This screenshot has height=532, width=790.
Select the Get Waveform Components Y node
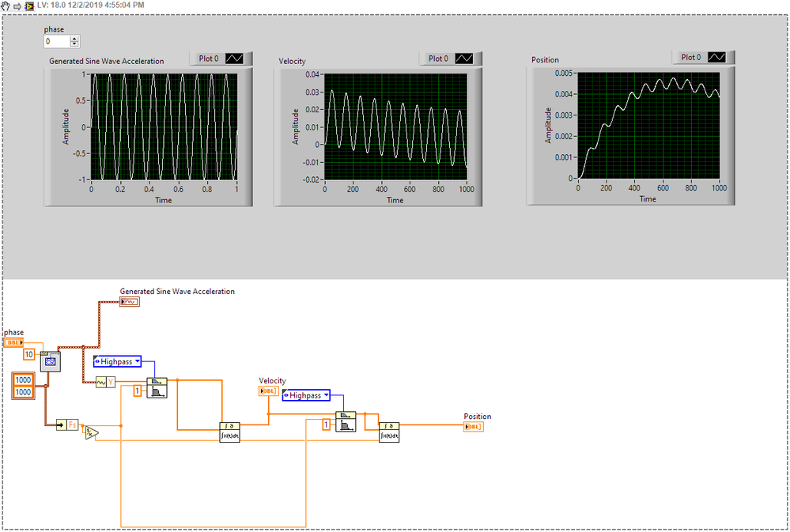tap(105, 383)
